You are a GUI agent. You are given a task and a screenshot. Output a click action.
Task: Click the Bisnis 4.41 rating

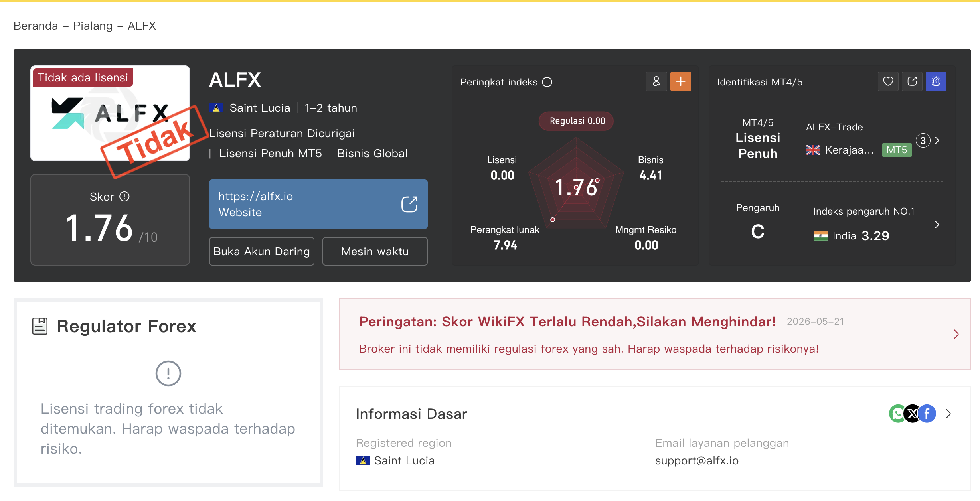651,168
